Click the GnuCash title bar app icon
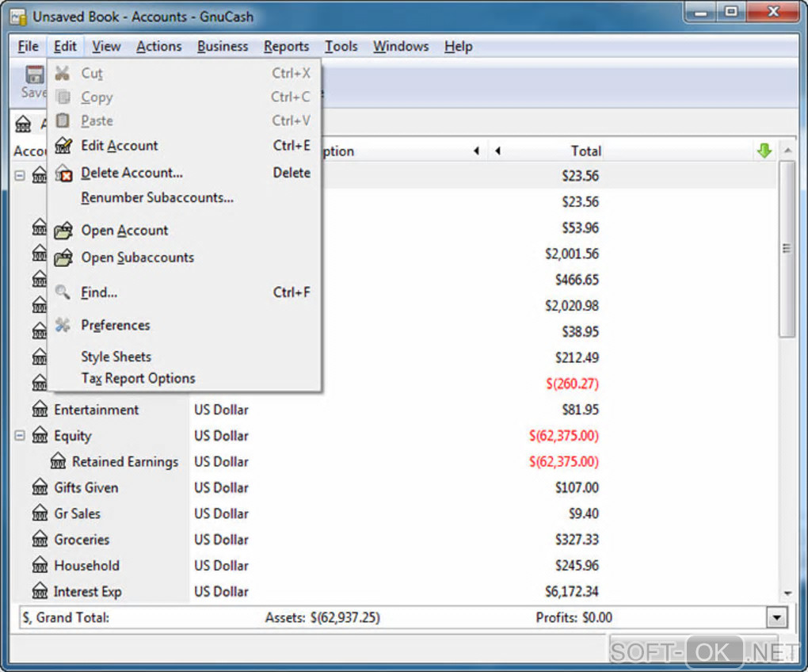 pos(18,17)
